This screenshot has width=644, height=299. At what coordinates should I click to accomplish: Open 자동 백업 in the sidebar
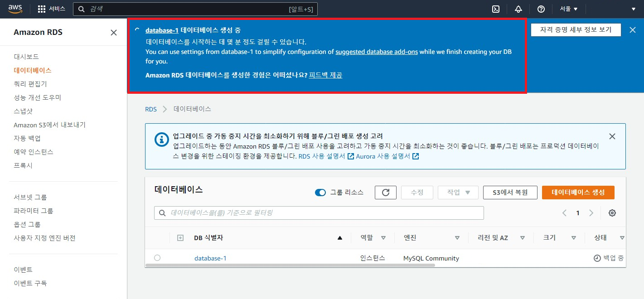tap(27, 138)
